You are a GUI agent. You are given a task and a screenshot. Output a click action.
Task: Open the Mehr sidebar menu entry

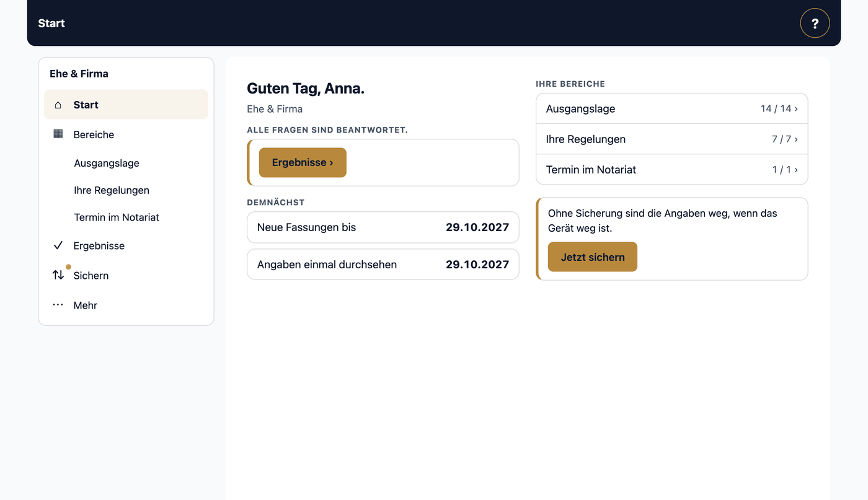pyautogui.click(x=126, y=305)
